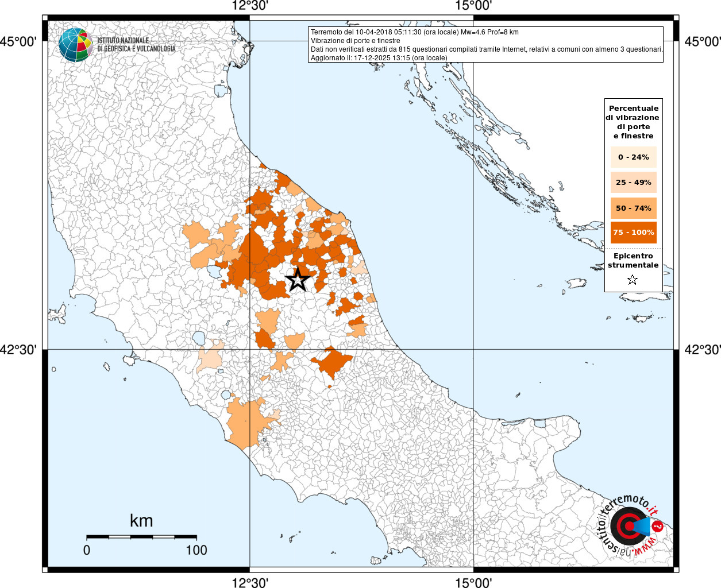The height and width of the screenshot is (588, 721).
Task: Click the Istituto Nazionale di Geofisica text
Action: (136, 45)
